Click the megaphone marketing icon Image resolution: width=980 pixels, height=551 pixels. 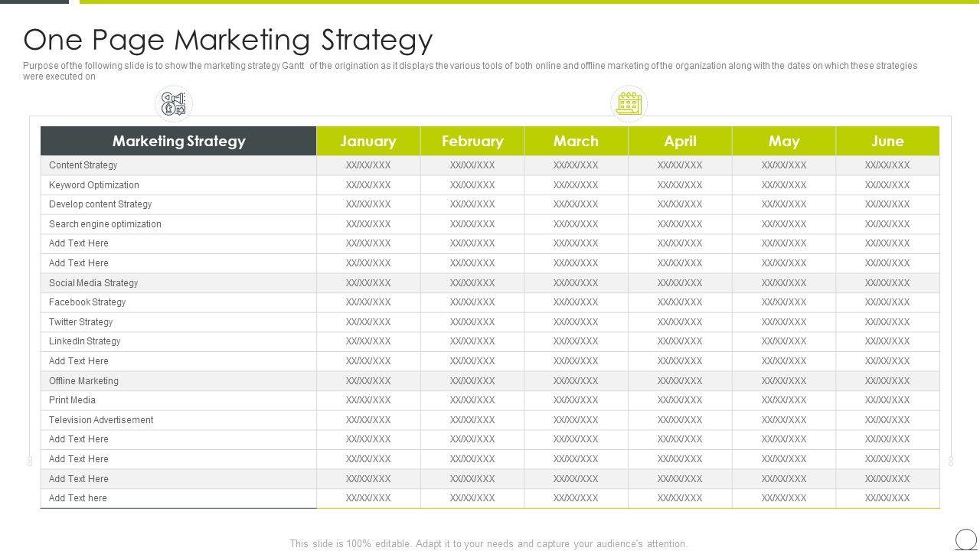coord(174,104)
